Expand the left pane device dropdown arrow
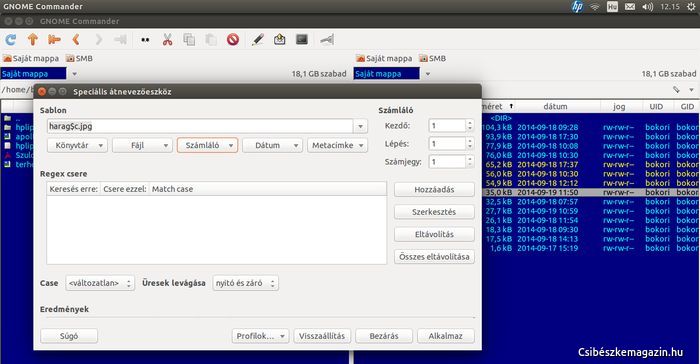700x364 pixels. click(75, 74)
